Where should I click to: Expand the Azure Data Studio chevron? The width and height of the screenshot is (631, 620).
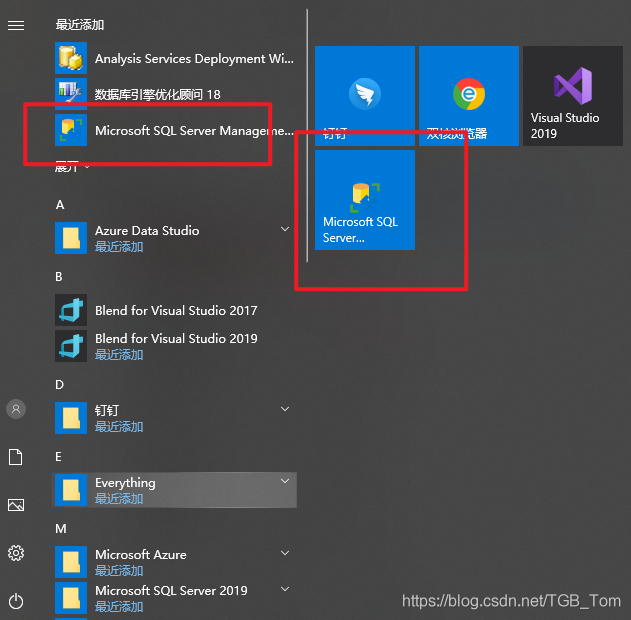[x=285, y=229]
